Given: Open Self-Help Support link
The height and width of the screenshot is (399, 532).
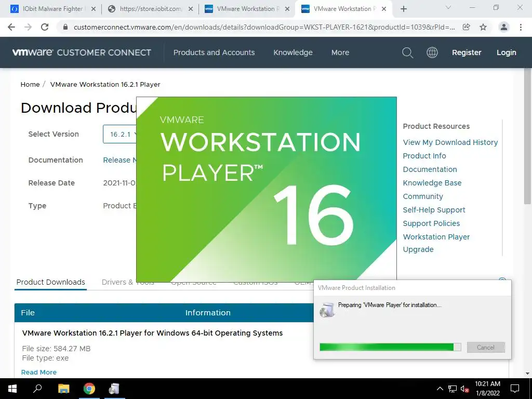Looking at the screenshot, I should tap(434, 210).
